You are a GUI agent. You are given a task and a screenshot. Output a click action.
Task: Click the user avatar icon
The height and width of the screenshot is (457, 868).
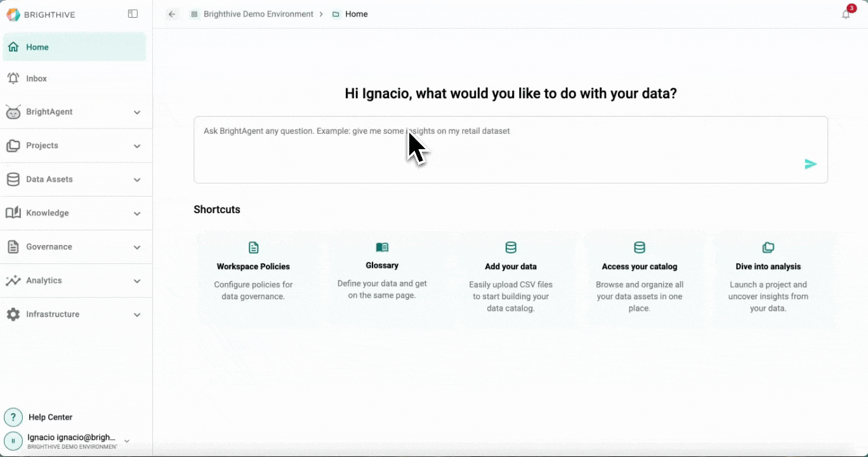point(13,441)
